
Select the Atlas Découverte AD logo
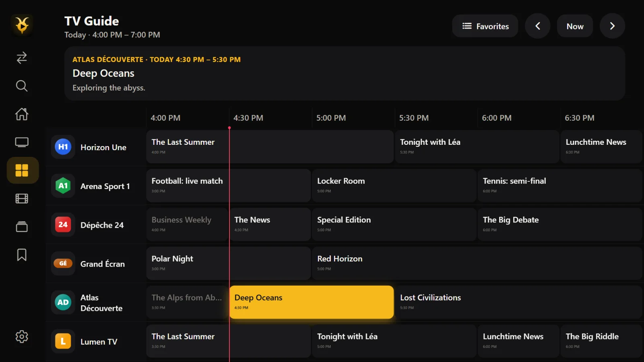pyautogui.click(x=63, y=302)
